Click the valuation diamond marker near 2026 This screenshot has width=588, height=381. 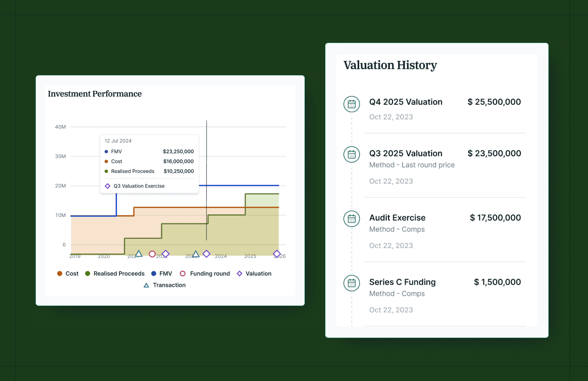[277, 254]
